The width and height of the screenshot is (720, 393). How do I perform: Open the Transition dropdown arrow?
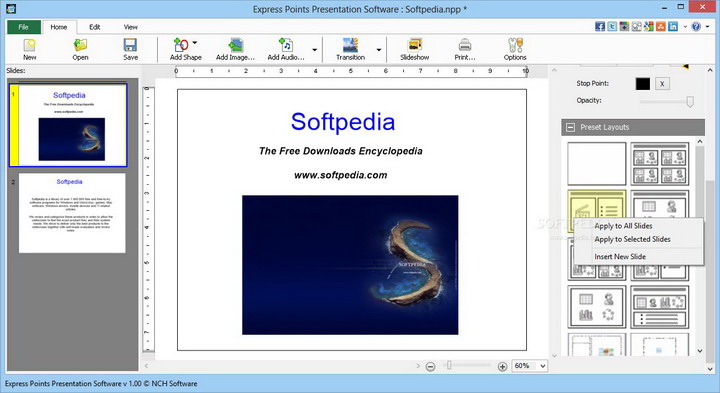tap(379, 50)
